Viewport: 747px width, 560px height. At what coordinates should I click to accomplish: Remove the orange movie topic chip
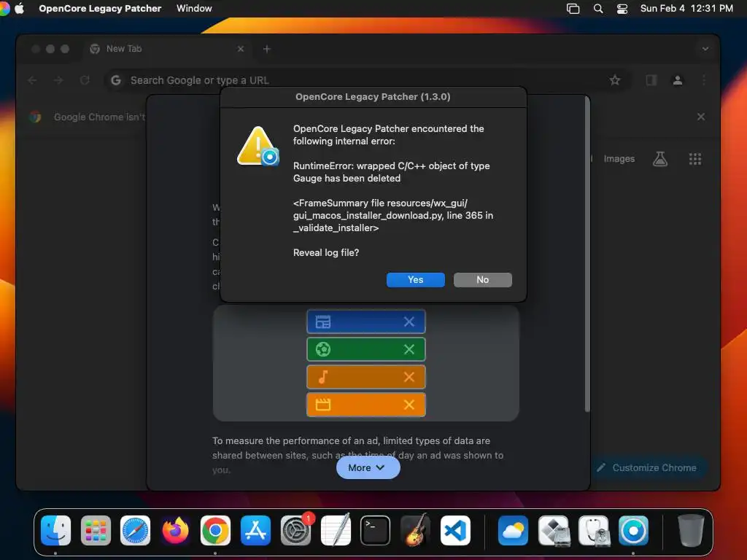[409, 405]
